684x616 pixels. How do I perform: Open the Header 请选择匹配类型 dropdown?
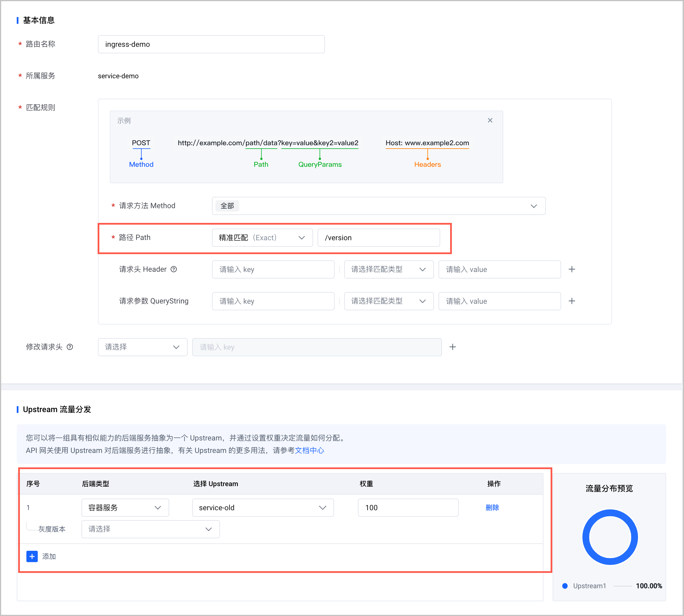click(389, 269)
